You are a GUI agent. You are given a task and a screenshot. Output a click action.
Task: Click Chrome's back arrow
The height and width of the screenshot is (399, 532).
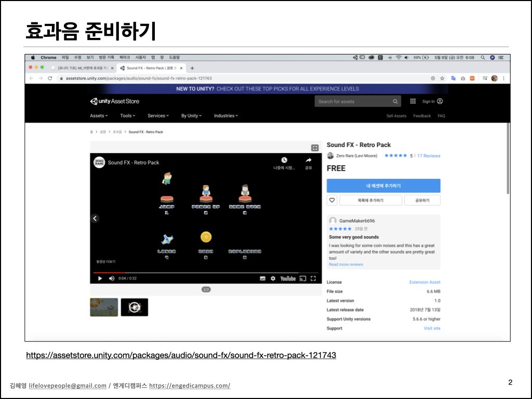(32, 78)
